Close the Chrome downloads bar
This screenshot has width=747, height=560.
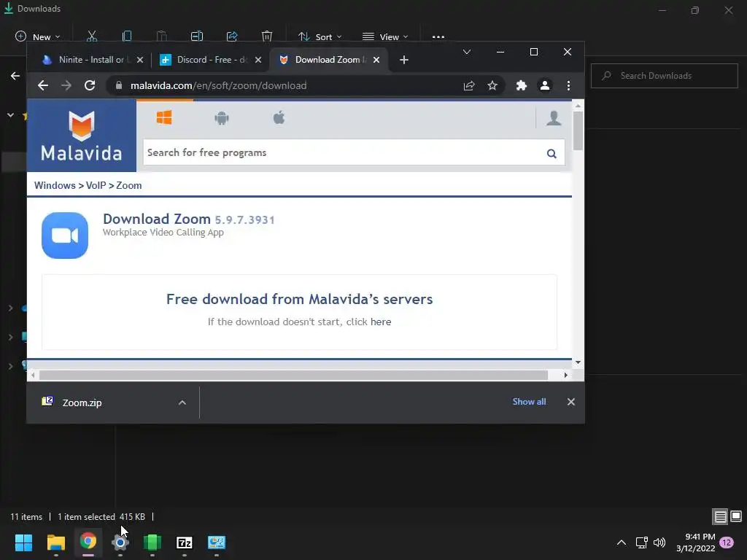(570, 402)
